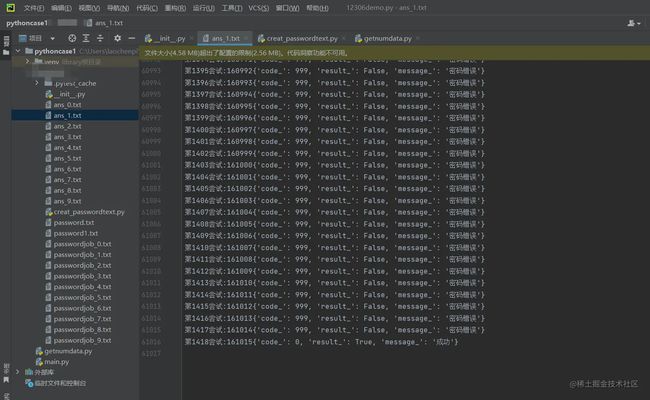Screen dimensions: 650x400
Task: Close the ans_1.txt editor tab
Action: [x=246, y=39]
